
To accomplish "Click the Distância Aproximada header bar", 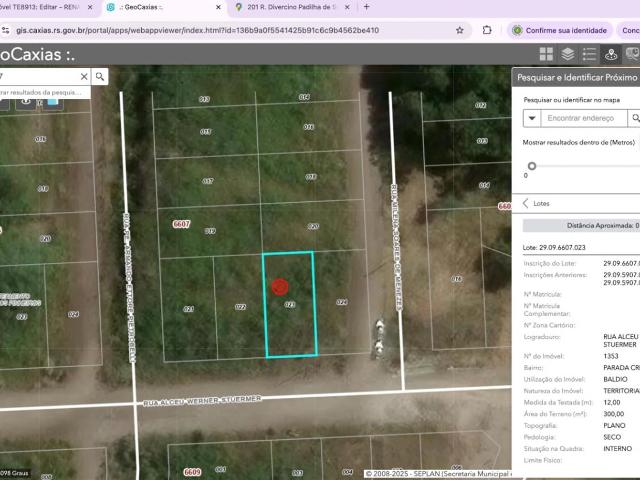I will (x=581, y=225).
